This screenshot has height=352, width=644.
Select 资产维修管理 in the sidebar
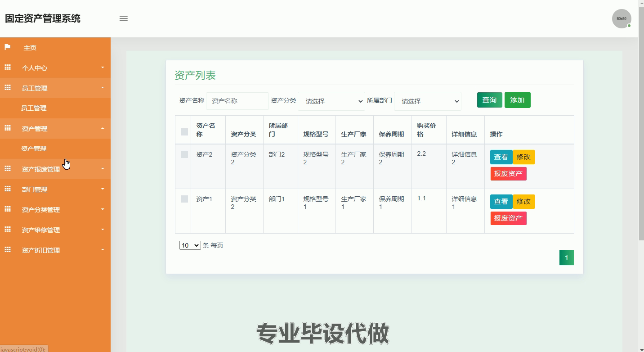coord(41,230)
